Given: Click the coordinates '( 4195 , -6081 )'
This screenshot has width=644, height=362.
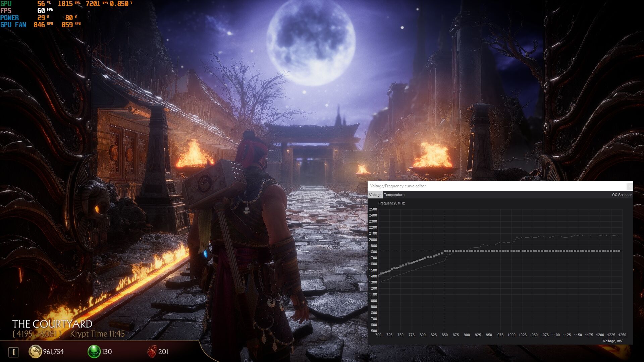Looking at the screenshot, I should click(37, 334).
